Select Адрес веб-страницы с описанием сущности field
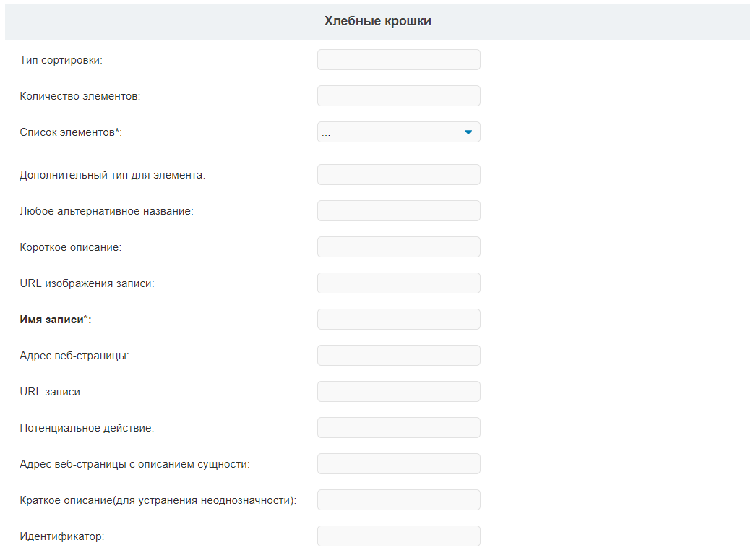Image resolution: width=756 pixels, height=553 pixels. [399, 464]
